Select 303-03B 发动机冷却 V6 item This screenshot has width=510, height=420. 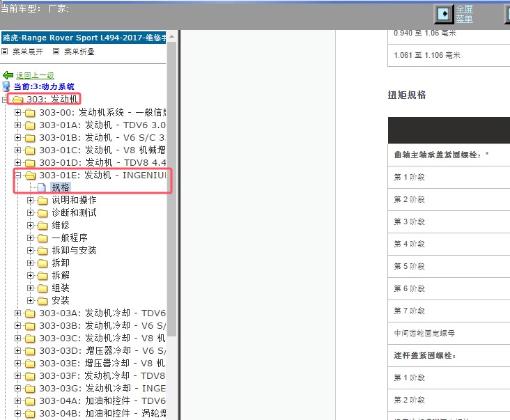(102, 325)
